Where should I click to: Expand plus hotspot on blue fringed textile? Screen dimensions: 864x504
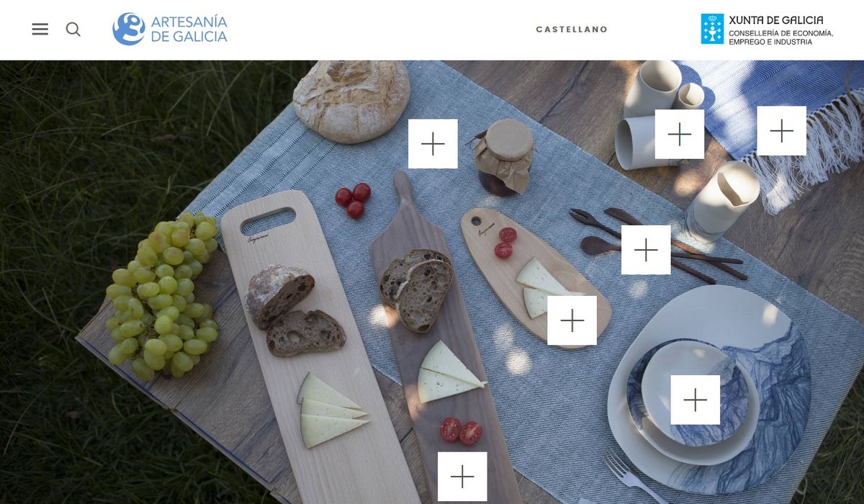point(781,131)
